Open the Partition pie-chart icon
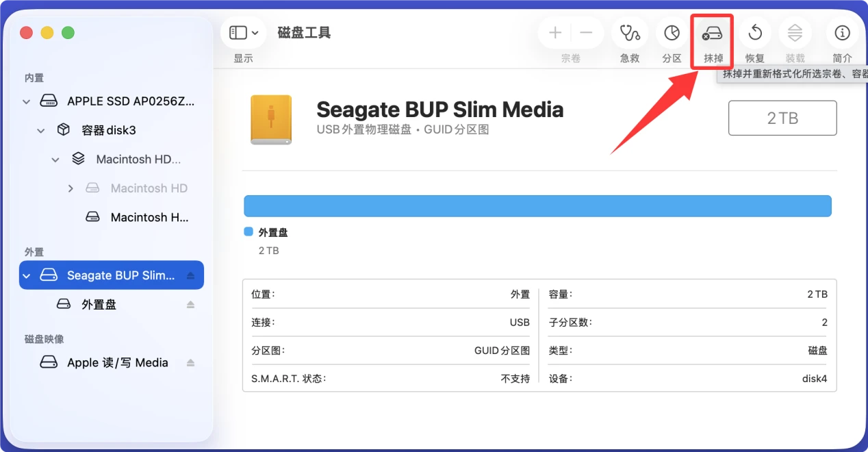Image resolution: width=868 pixels, height=452 pixels. point(672,33)
